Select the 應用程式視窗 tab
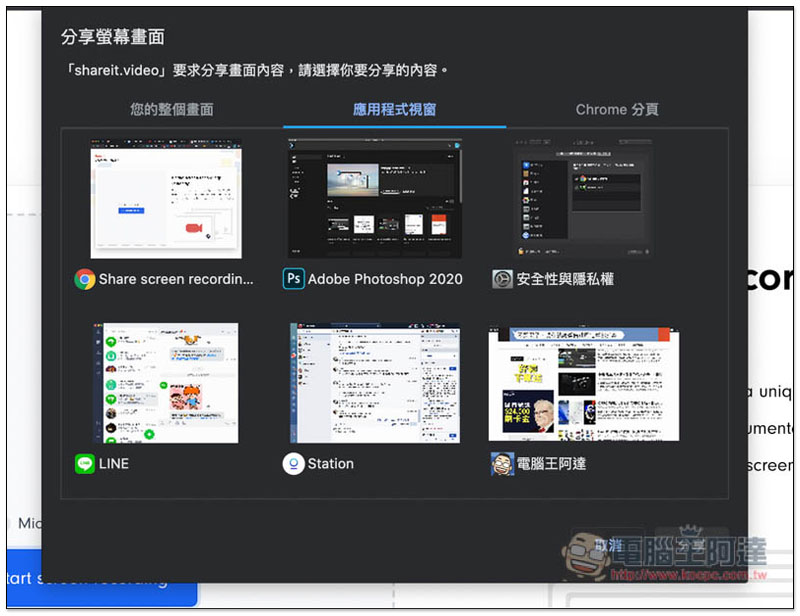Image resolution: width=800 pixels, height=616 pixels. 394,109
